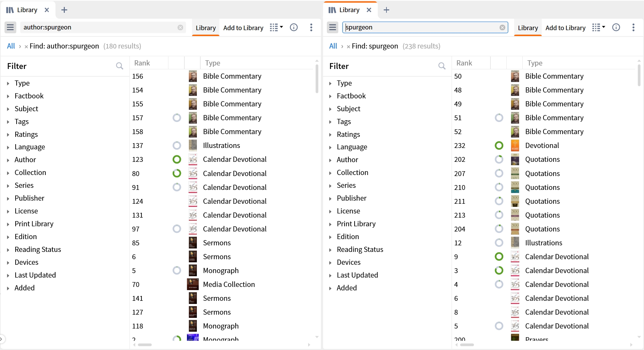Click left panel vertical scrollbar thumb
The width and height of the screenshot is (644, 350).
(317, 79)
